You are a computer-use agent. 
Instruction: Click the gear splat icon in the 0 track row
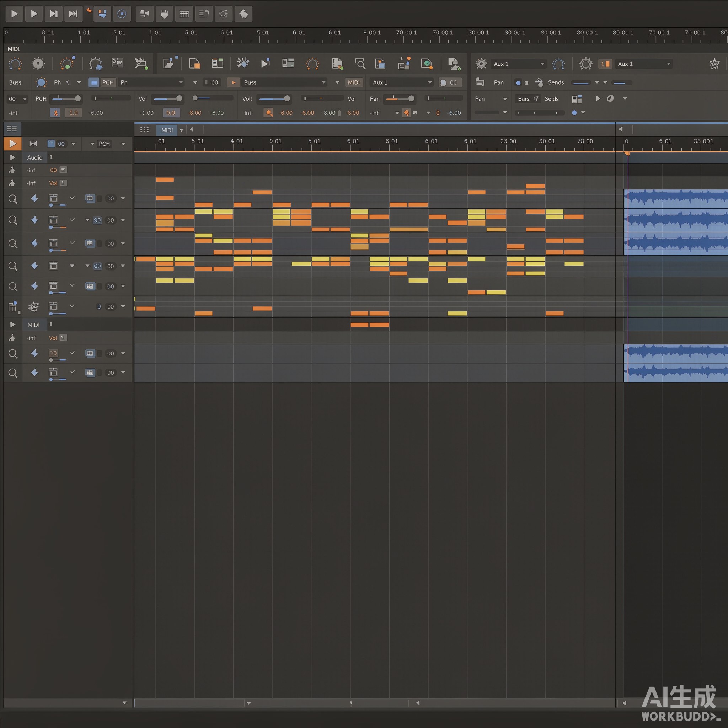click(x=33, y=307)
